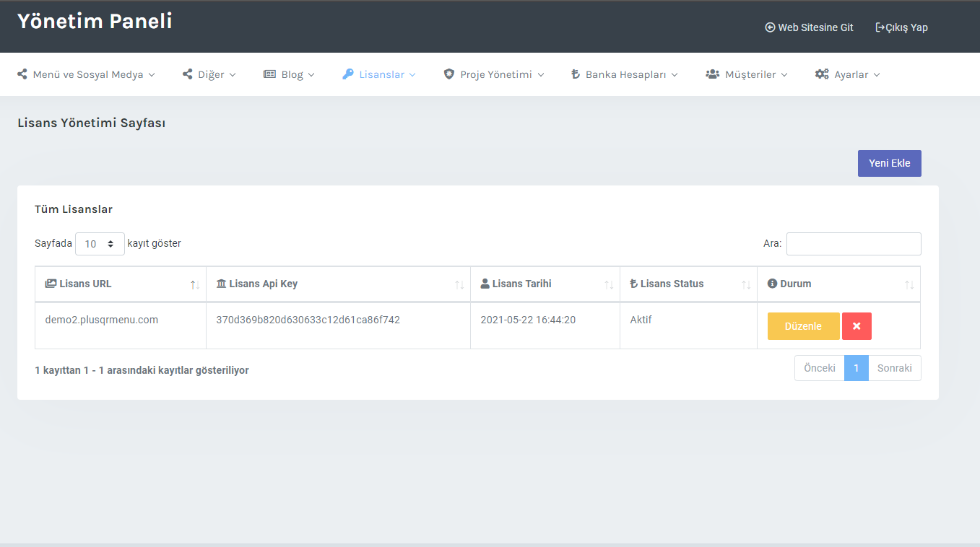The image size is (980, 547).
Task: Sort by Lisans Api Key using sort arrows
Action: [459, 285]
